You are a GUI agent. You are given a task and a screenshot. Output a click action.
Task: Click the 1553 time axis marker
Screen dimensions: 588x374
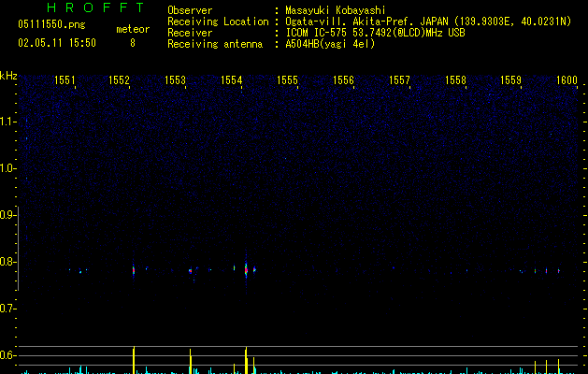click(x=175, y=80)
